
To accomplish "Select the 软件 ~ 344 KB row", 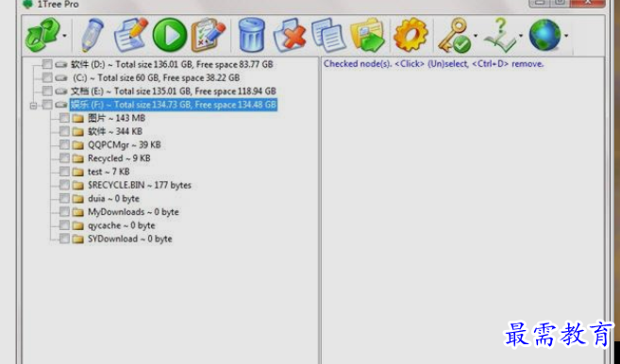I will coord(115,131).
